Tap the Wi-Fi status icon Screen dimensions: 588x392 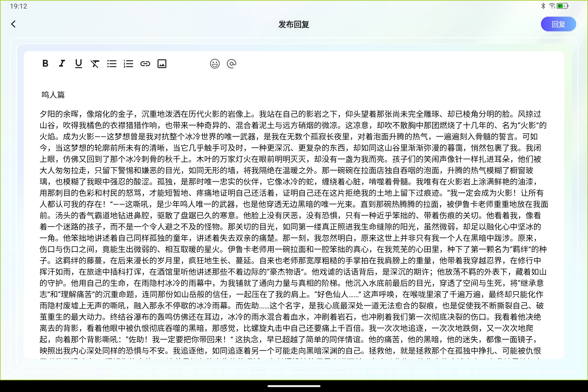(x=552, y=6)
